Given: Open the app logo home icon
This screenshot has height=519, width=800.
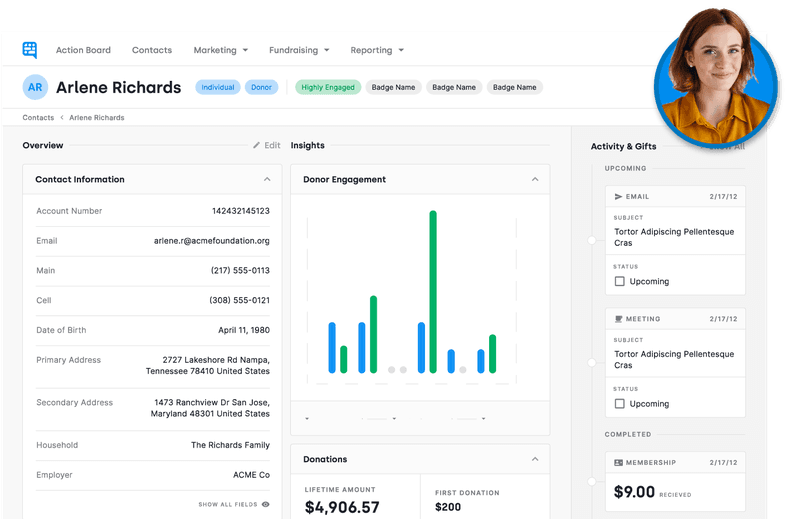Looking at the screenshot, I should pos(30,50).
